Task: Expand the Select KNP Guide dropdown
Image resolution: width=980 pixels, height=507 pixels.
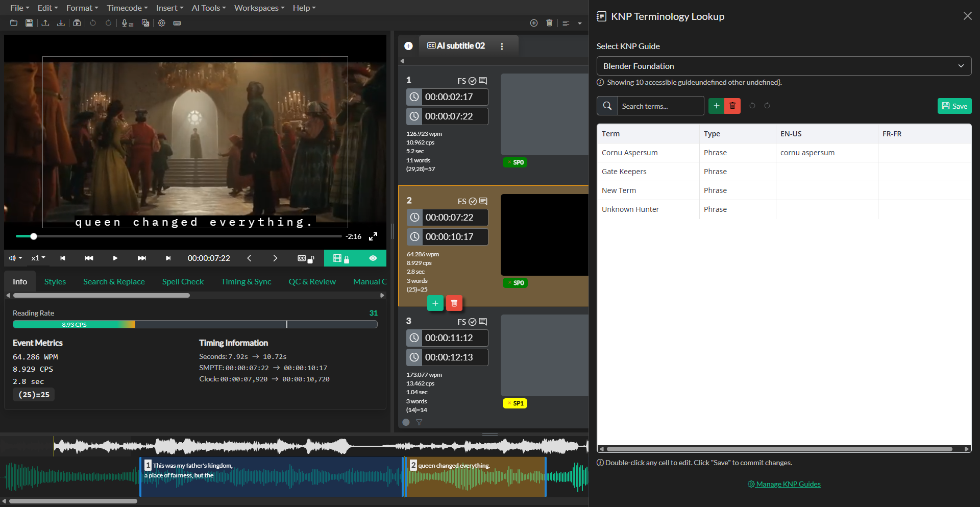Action: [x=783, y=66]
